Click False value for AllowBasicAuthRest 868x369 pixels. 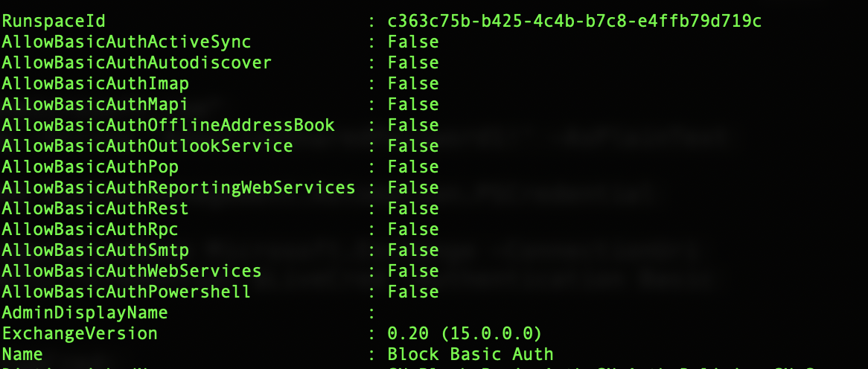(413, 208)
